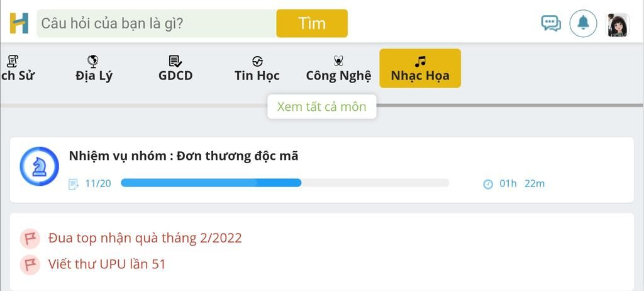Open the Viết thư UPU lần 51 link
644x291 pixels.
107,264
